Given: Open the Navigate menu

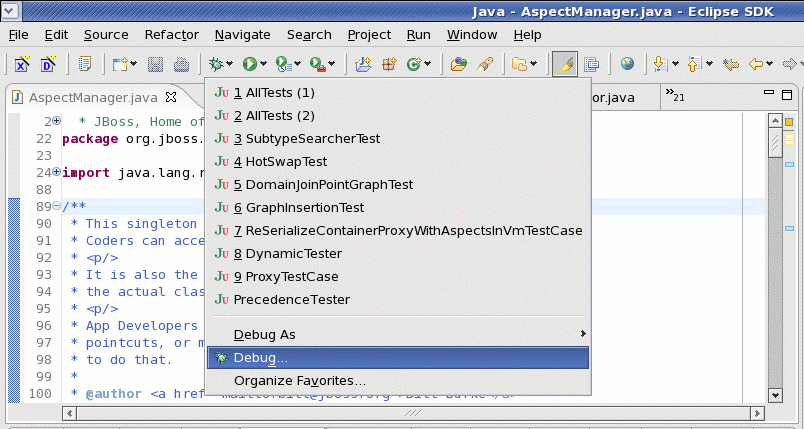Looking at the screenshot, I should pyautogui.click(x=243, y=35).
